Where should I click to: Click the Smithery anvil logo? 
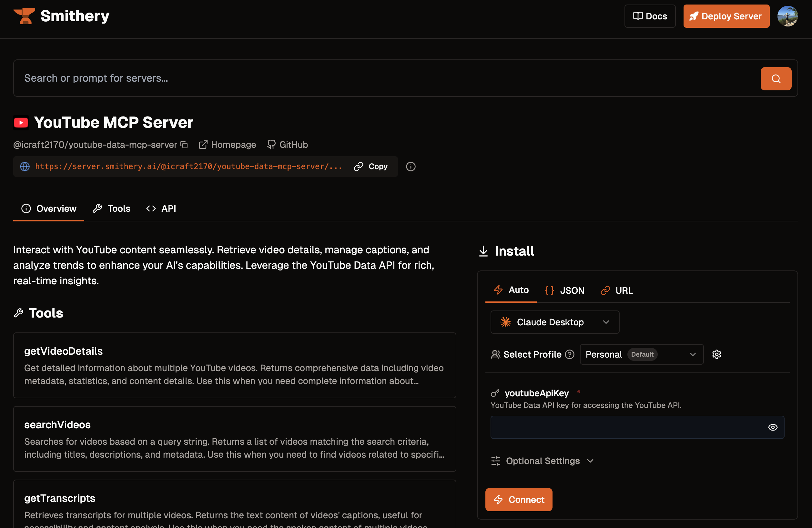coord(24,16)
